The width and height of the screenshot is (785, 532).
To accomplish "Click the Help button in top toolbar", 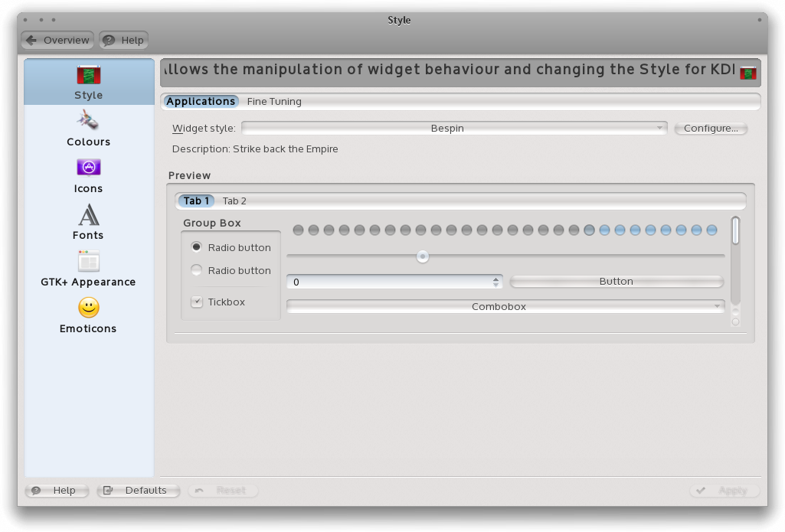I will (123, 40).
